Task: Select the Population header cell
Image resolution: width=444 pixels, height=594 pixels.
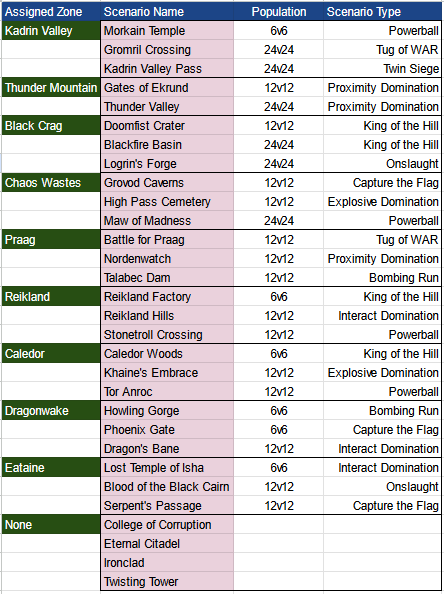Action: [x=278, y=12]
